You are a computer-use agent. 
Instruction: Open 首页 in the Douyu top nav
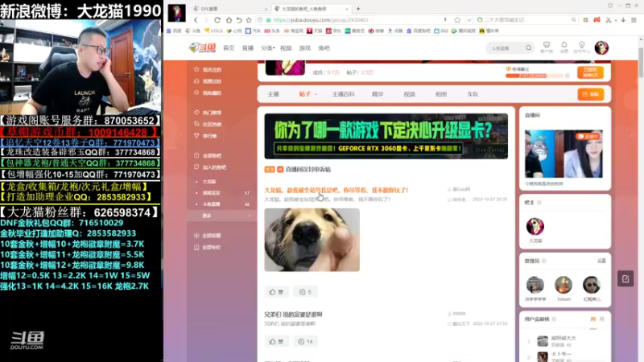(229, 48)
